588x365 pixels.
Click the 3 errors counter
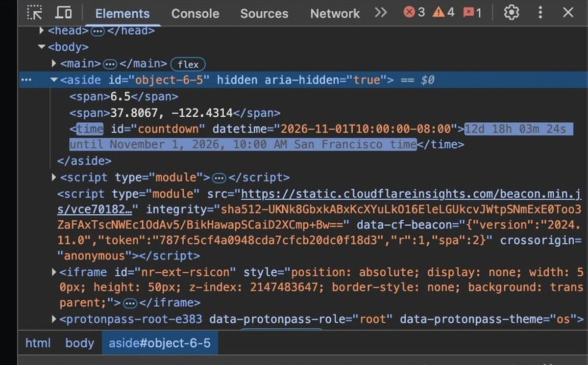tap(414, 13)
